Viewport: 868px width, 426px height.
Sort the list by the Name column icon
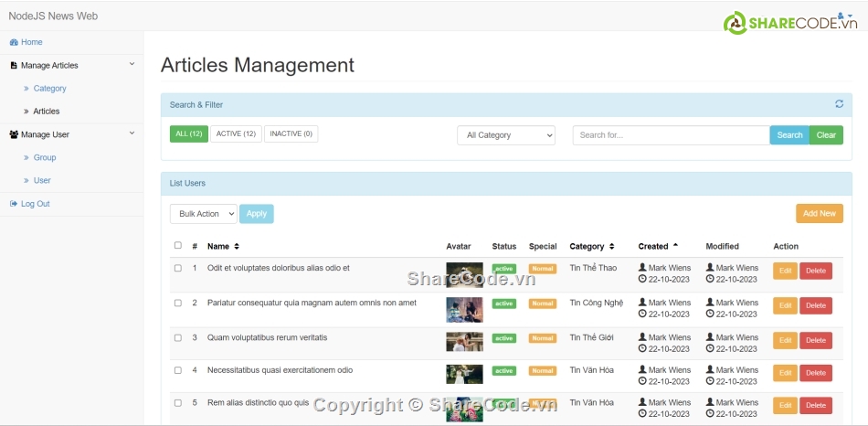(x=237, y=247)
